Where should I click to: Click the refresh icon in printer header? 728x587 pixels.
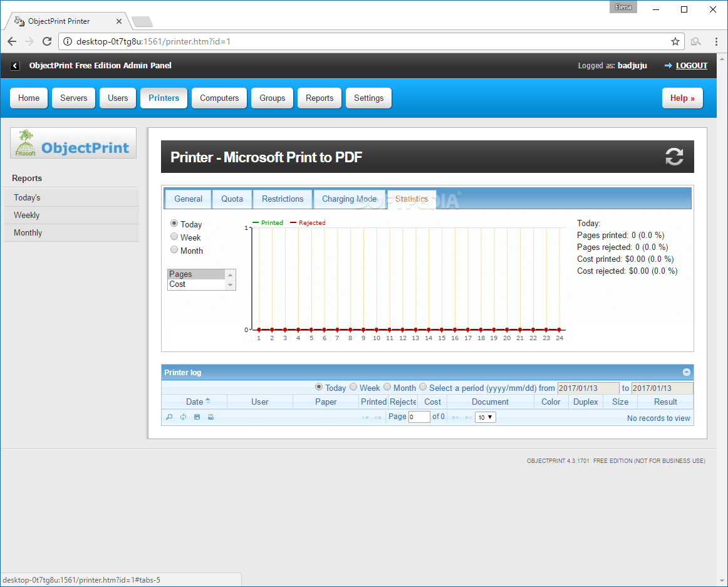(x=674, y=157)
